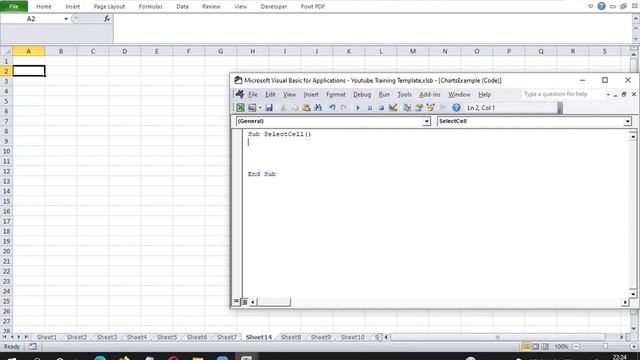Image resolution: width=640 pixels, height=360 pixels.
Task: Click the zoom slider handle in status bar
Action: (x=605, y=347)
